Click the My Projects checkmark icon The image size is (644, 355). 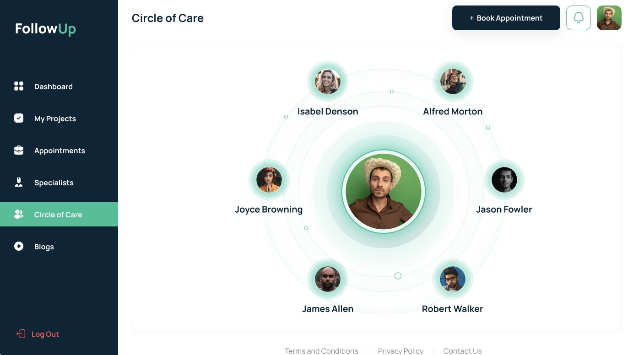[19, 118]
